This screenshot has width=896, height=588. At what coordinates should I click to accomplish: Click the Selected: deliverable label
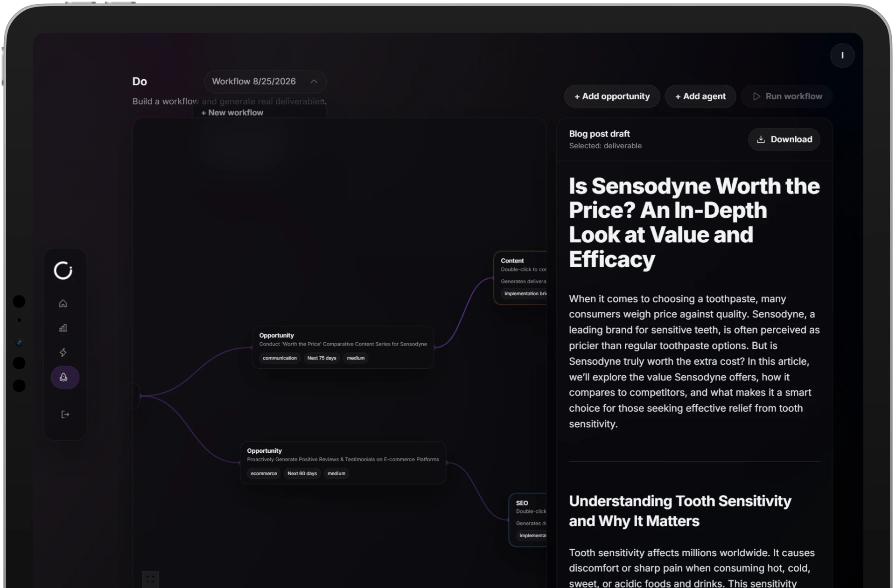pyautogui.click(x=605, y=146)
